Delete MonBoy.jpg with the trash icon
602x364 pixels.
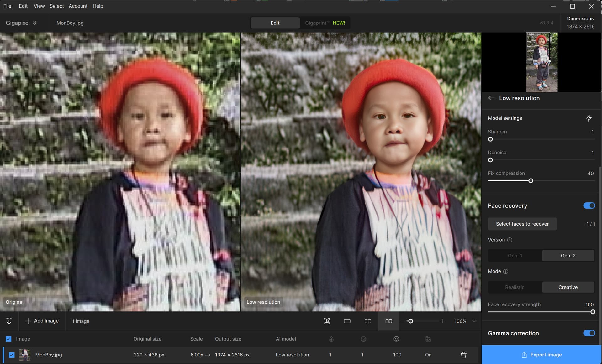(463, 355)
